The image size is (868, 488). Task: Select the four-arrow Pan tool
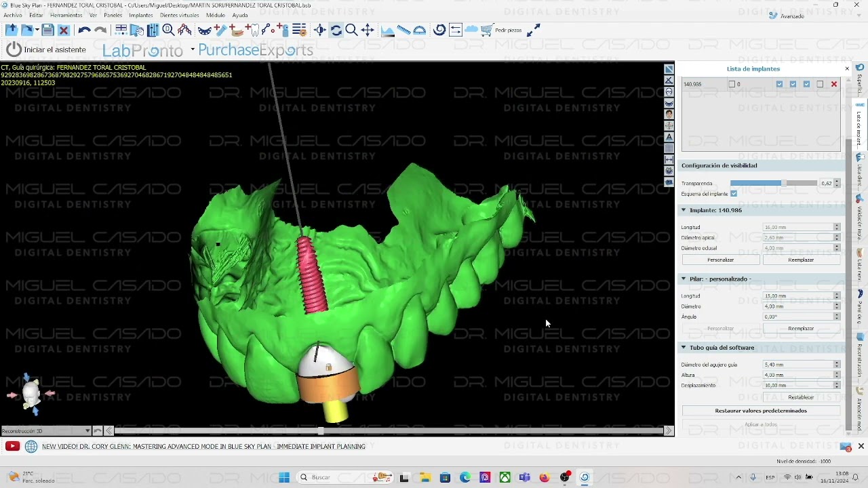(x=368, y=30)
